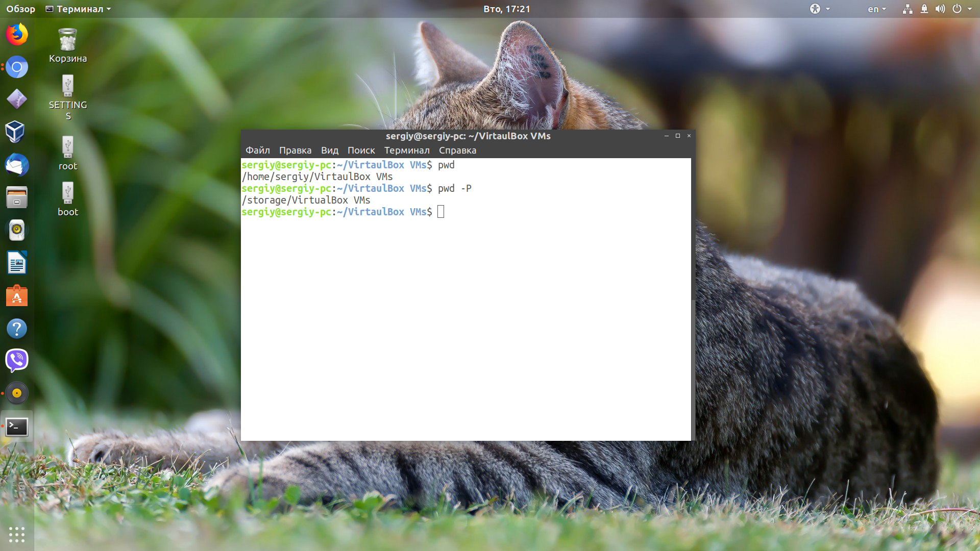
Task: Open the Поиск menu
Action: 361,151
